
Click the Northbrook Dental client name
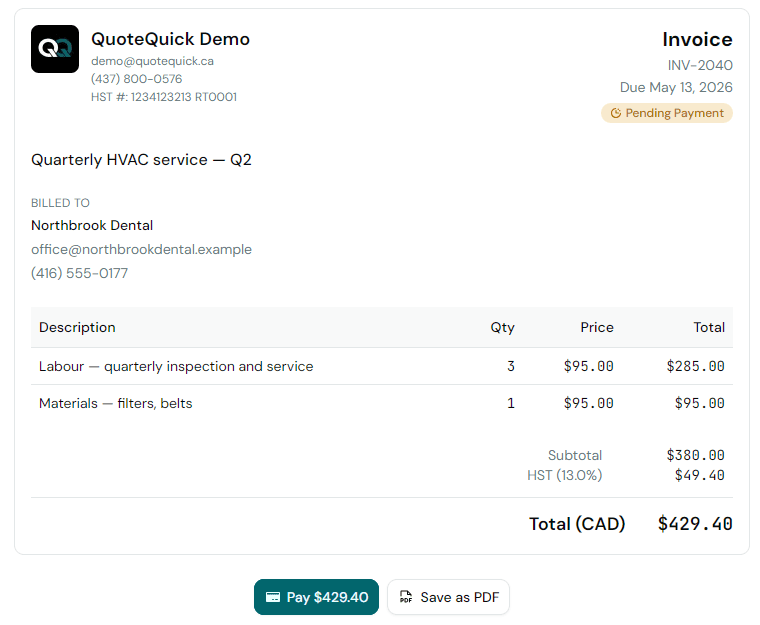point(92,225)
